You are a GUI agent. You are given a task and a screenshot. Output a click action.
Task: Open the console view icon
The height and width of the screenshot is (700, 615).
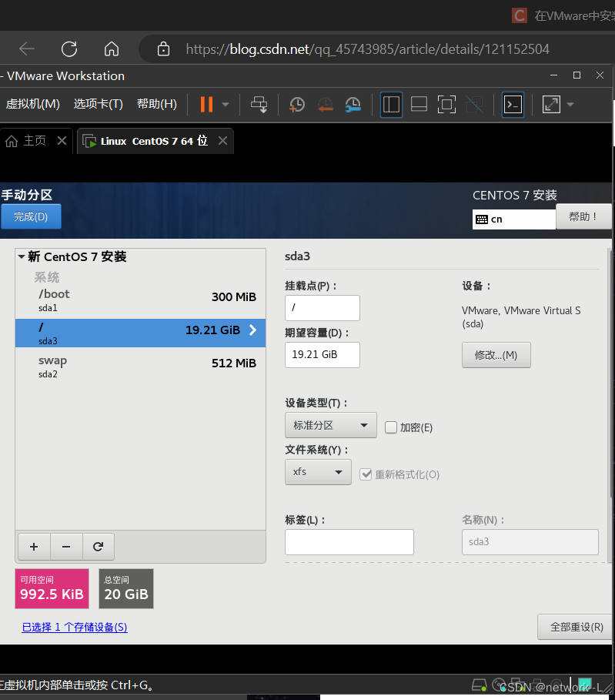pos(513,105)
